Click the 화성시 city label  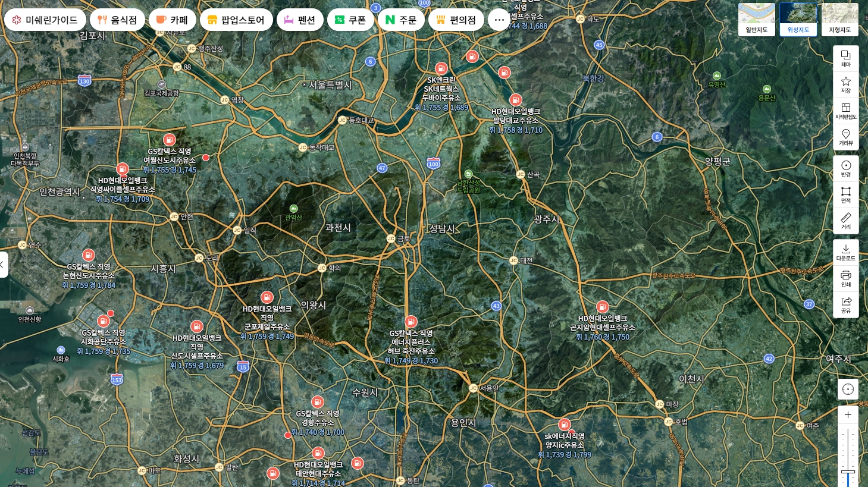click(x=186, y=459)
